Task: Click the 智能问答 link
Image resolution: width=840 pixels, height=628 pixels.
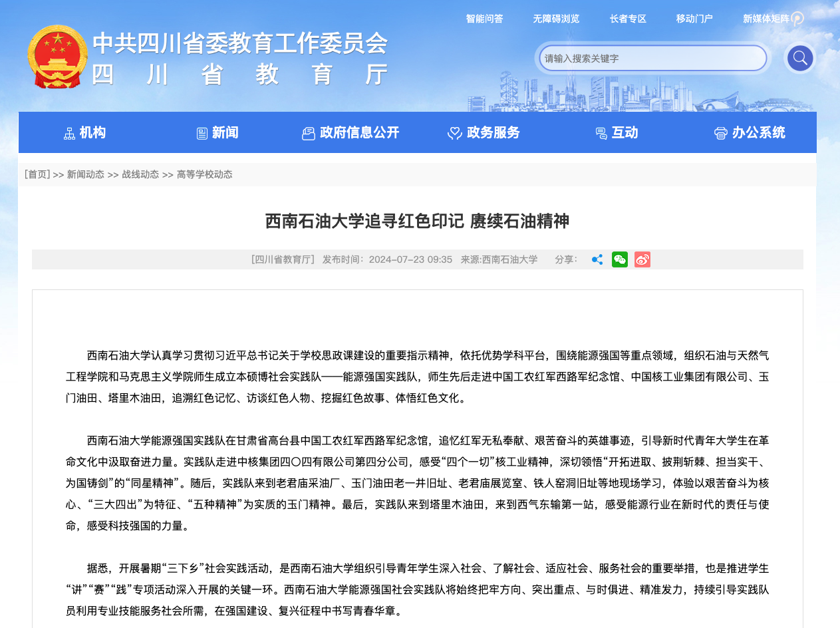Action: pos(484,19)
